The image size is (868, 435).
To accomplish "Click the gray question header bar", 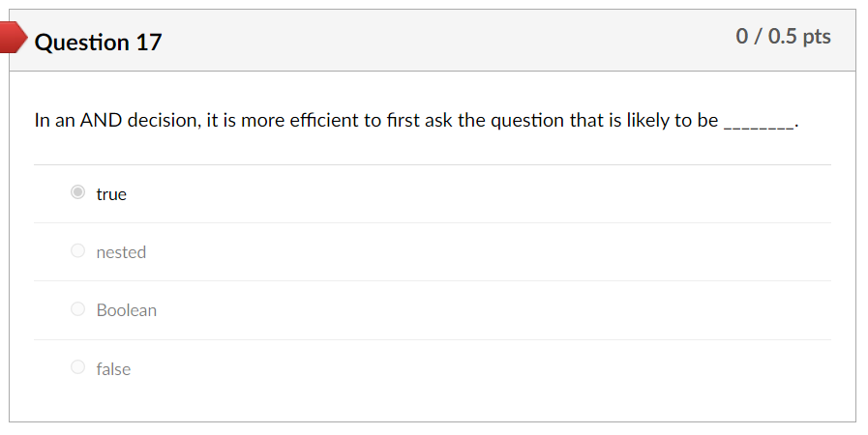I will pyautogui.click(x=433, y=41).
